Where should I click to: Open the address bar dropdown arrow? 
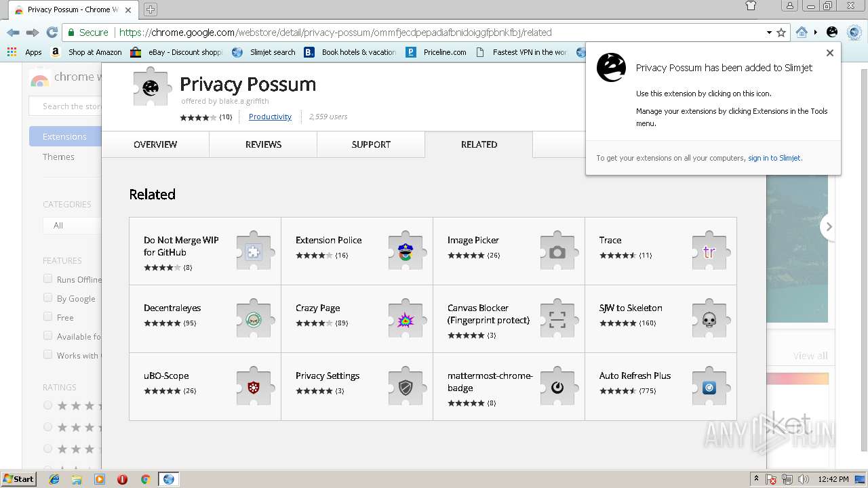click(769, 33)
